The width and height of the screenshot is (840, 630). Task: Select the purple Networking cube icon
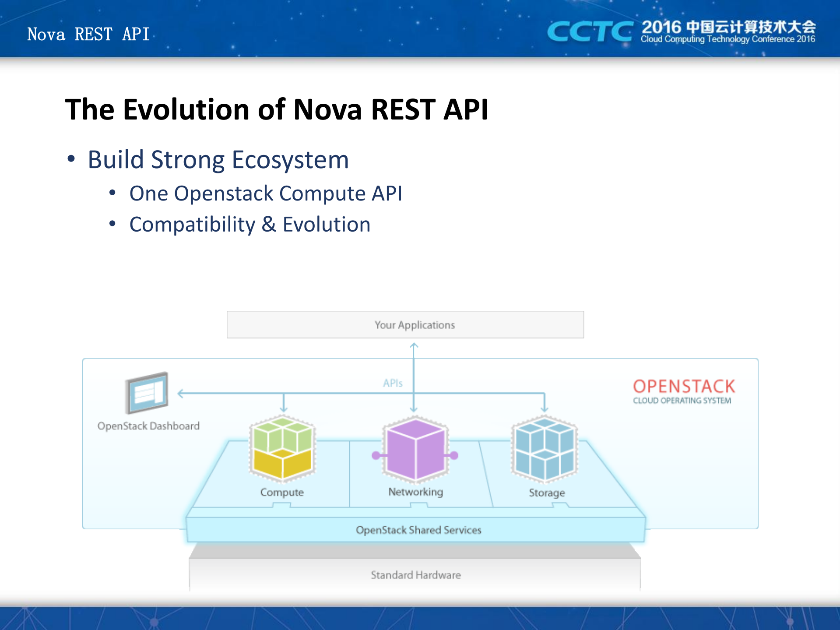coord(415,449)
